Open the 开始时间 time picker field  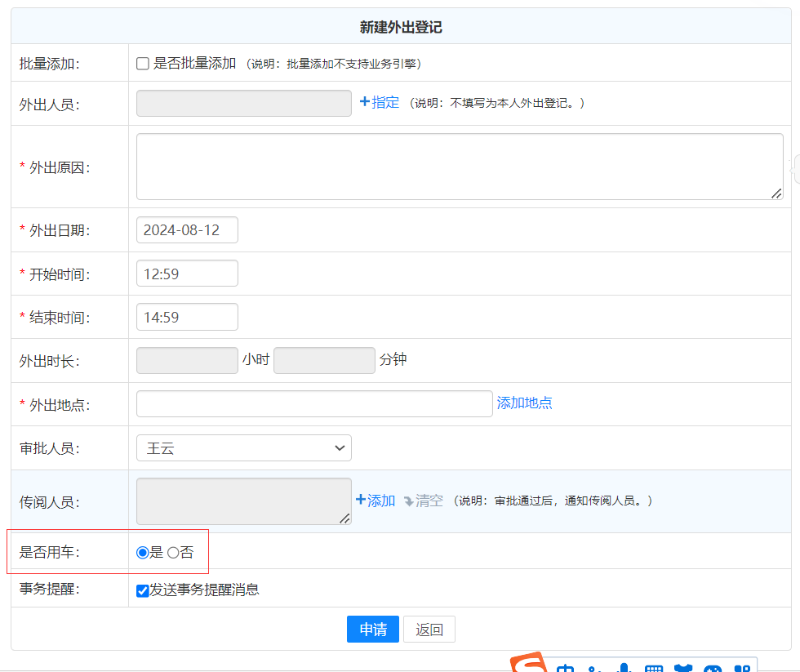tap(187, 274)
